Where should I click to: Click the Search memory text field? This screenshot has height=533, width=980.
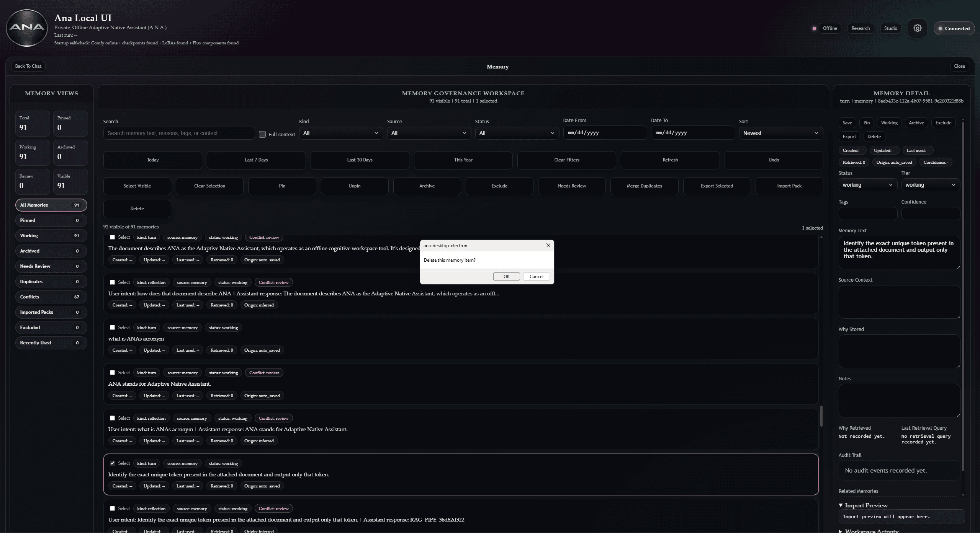point(178,133)
